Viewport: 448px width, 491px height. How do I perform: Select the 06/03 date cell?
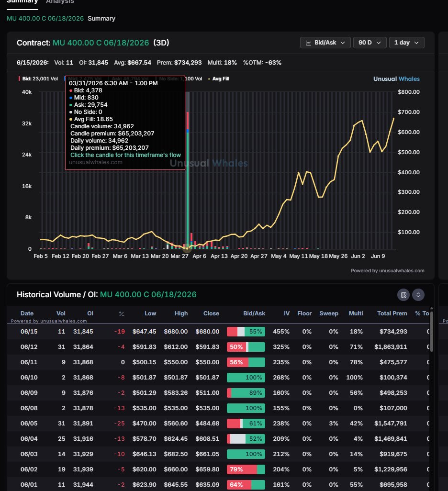click(x=29, y=454)
